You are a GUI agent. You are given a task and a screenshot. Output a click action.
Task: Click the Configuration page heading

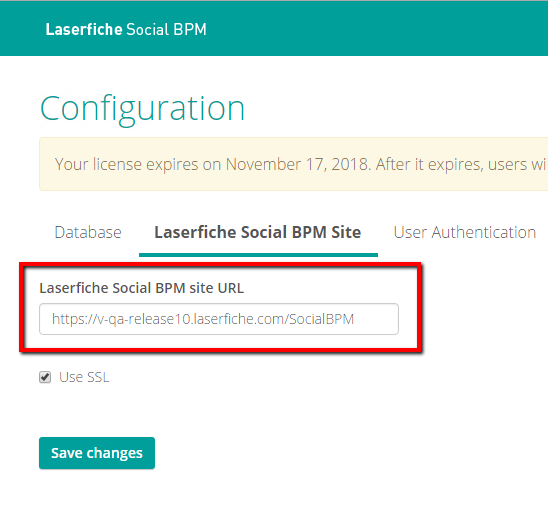pos(143,109)
